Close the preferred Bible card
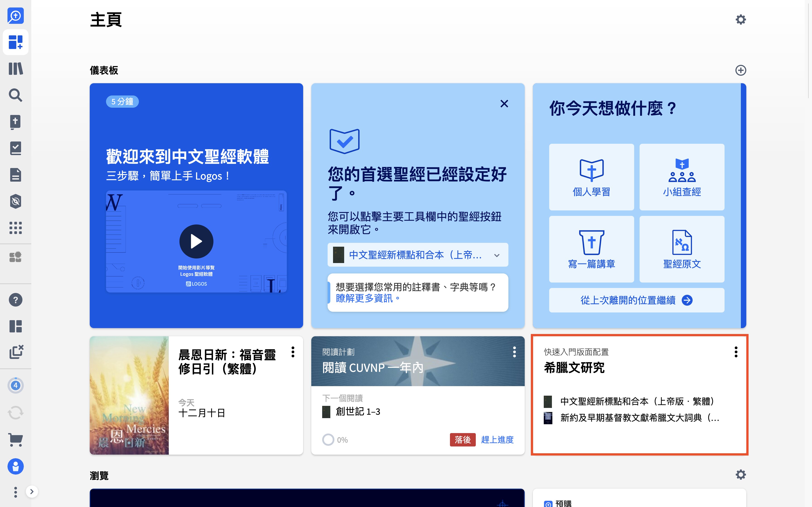The image size is (812, 507). 504,104
